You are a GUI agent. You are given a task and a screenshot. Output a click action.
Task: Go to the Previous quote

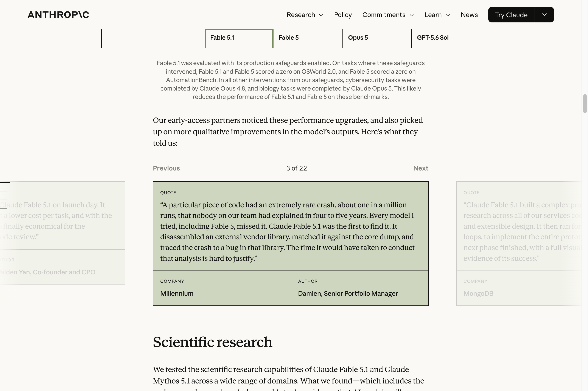coord(166,168)
